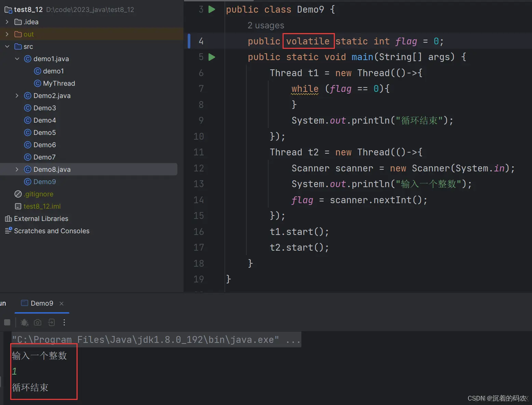Click the Demo4 class icon
This screenshot has width=532, height=405.
click(x=28, y=120)
